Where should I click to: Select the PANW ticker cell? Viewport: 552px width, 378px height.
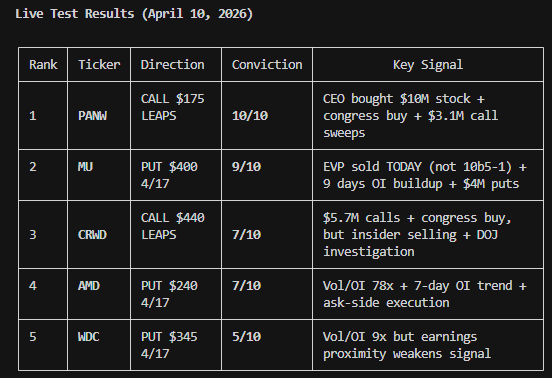99,116
